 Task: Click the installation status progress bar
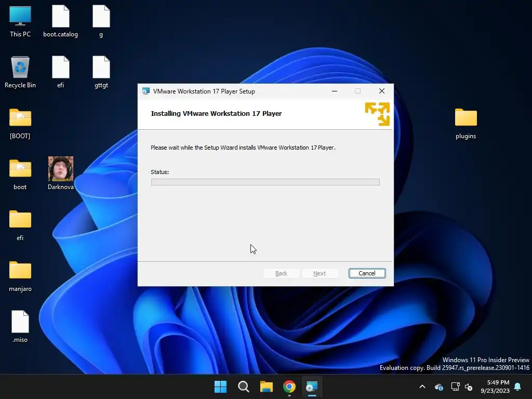coord(265,182)
